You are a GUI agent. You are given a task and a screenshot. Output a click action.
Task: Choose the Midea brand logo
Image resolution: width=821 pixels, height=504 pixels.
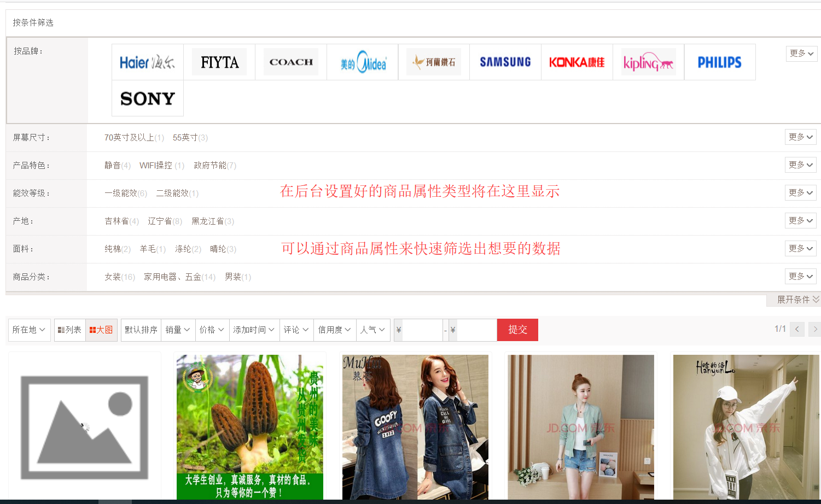pyautogui.click(x=363, y=62)
